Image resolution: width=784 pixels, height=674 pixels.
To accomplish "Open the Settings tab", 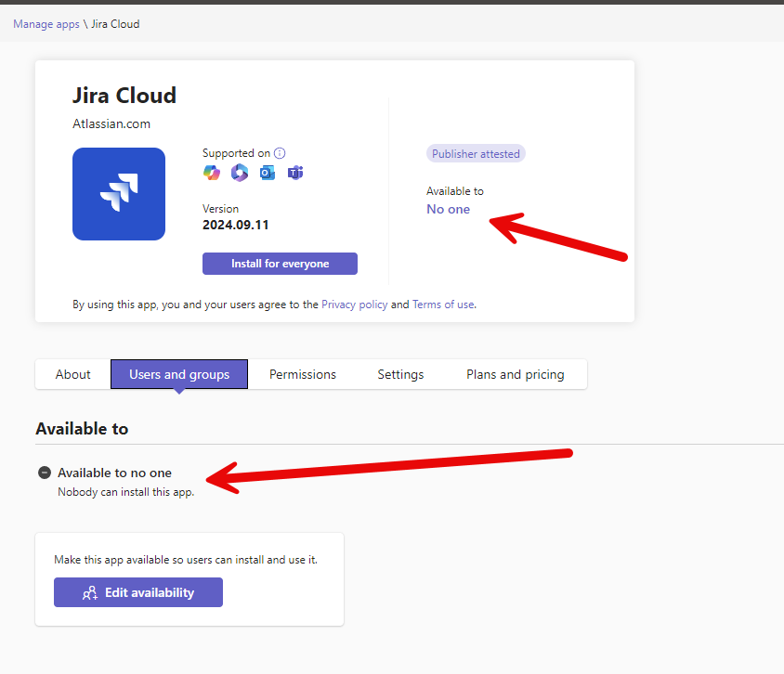I will [x=400, y=374].
